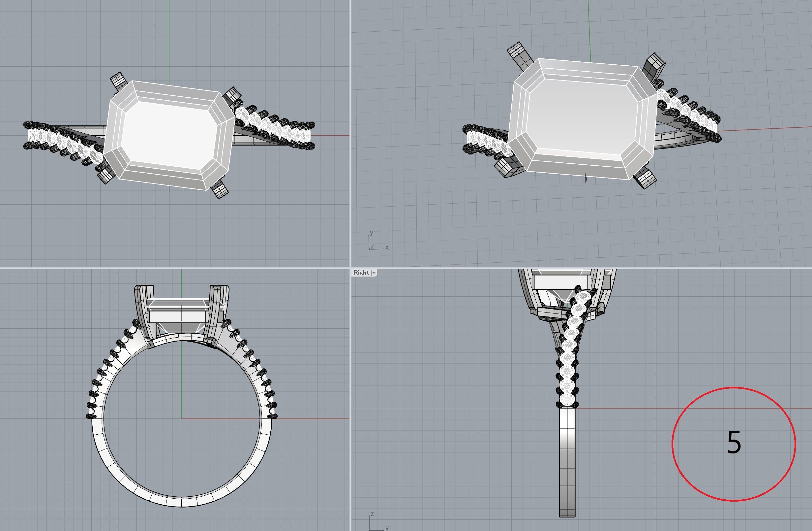Viewport: 812px width, 531px height.
Task: Click the number 5 inside the red circle
Action: pos(734,442)
